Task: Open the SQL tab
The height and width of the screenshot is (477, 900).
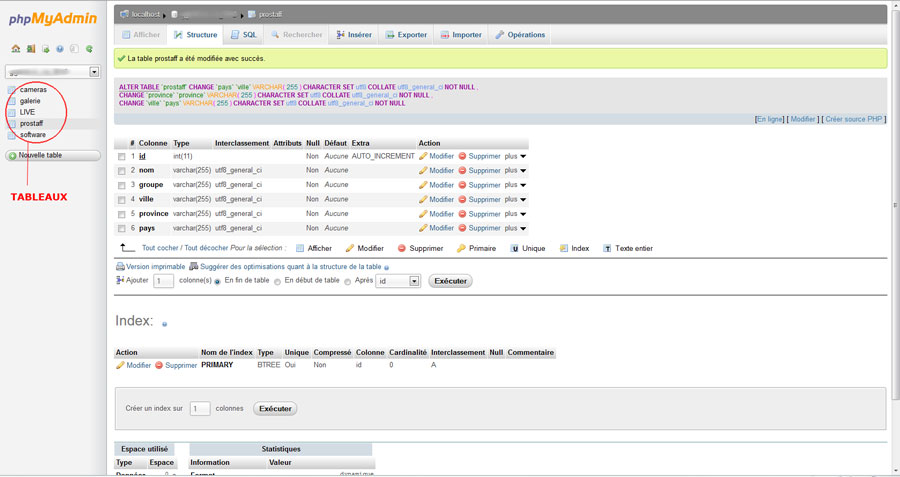Action: point(244,34)
